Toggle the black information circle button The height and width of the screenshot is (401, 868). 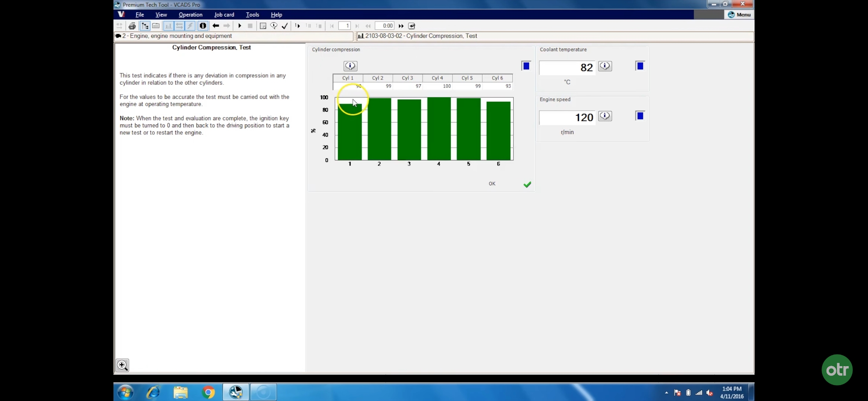coord(203,26)
